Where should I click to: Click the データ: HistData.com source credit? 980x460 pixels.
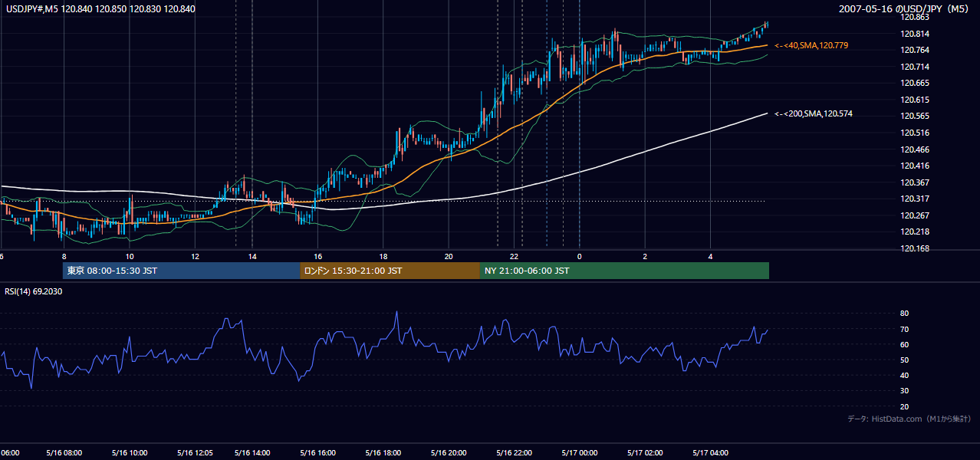point(909,419)
